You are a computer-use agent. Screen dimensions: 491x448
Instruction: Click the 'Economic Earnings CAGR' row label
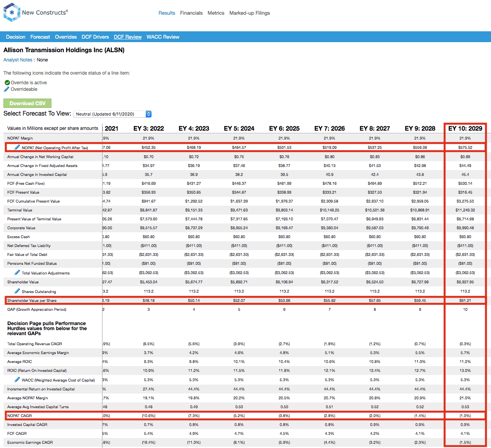pos(30,443)
